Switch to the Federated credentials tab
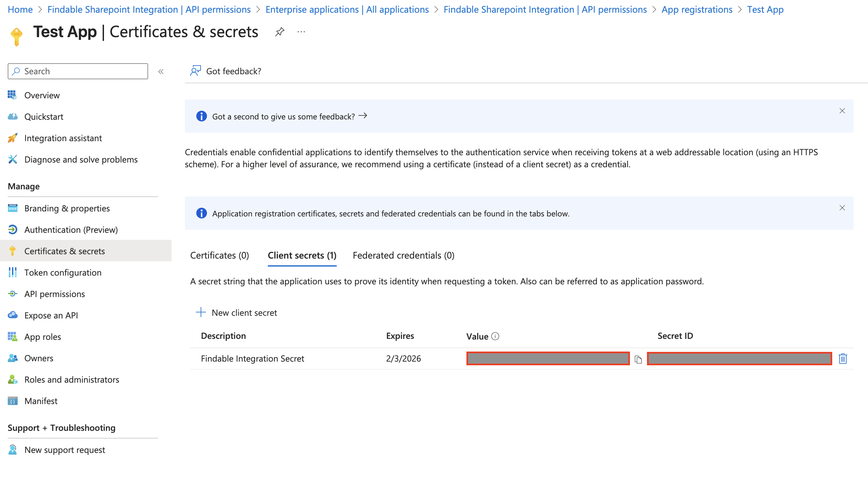Viewport: 868px width, 477px height. (x=404, y=255)
